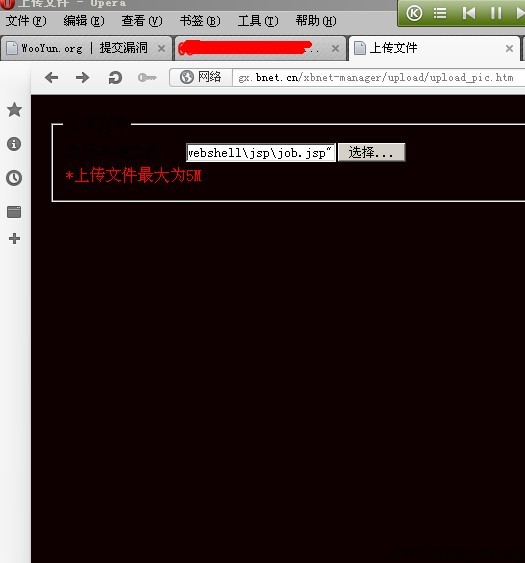This screenshot has width=525, height=563.
Task: Open the windows panel icon in sidebar
Action: click(x=14, y=212)
